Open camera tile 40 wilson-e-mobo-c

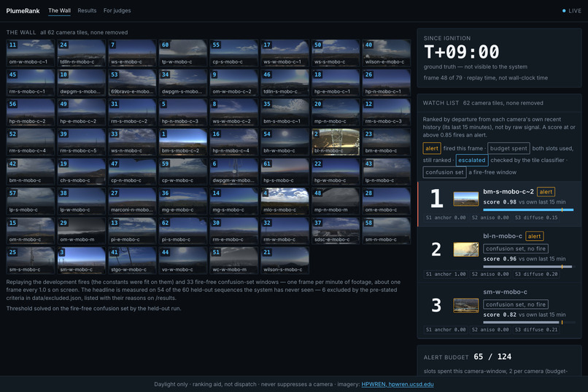[387, 53]
